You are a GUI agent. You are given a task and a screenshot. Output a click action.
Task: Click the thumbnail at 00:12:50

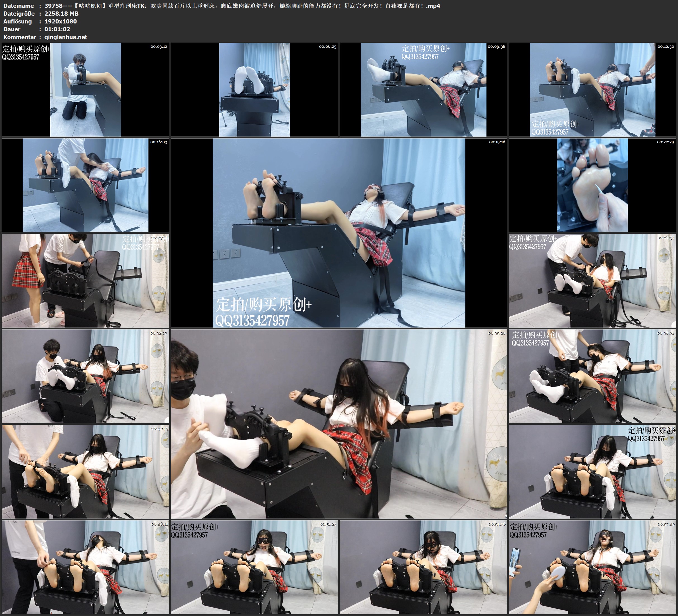click(592, 90)
